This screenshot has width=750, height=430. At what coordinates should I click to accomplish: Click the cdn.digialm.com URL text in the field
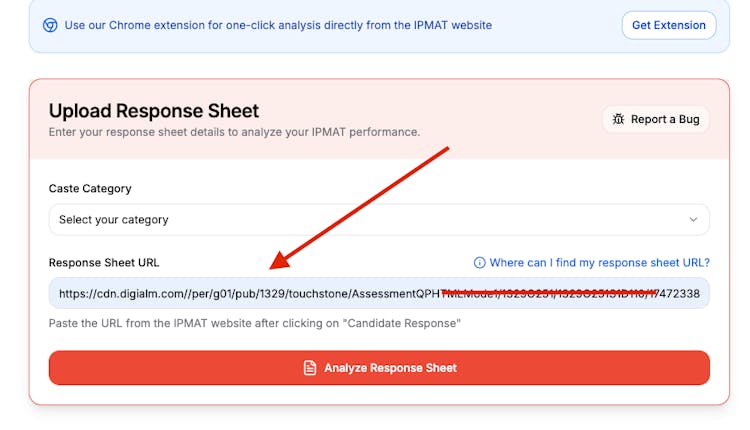250,293
